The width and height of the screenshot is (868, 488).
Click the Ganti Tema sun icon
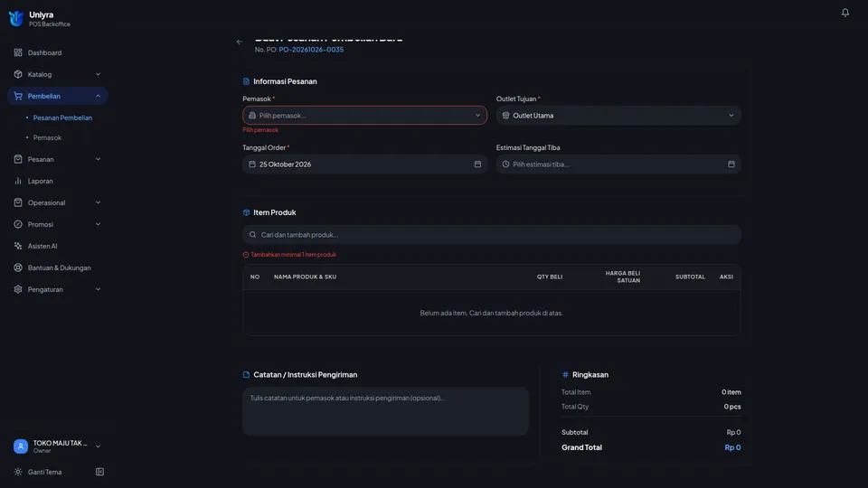[18, 472]
